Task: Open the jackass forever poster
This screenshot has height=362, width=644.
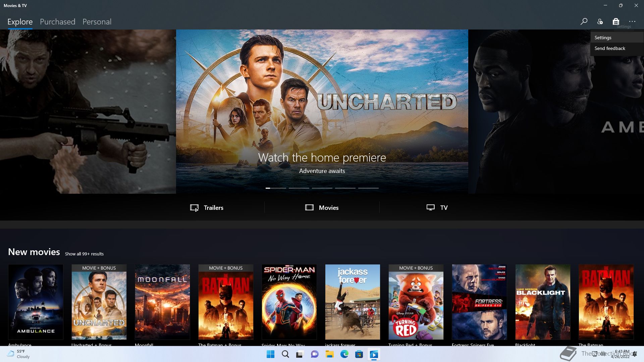Action: point(353,302)
